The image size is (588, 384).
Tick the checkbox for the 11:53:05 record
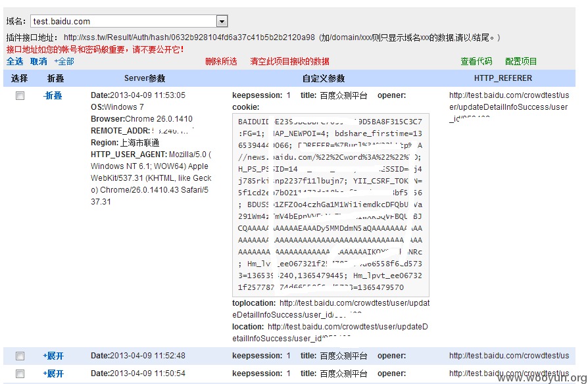click(20, 95)
